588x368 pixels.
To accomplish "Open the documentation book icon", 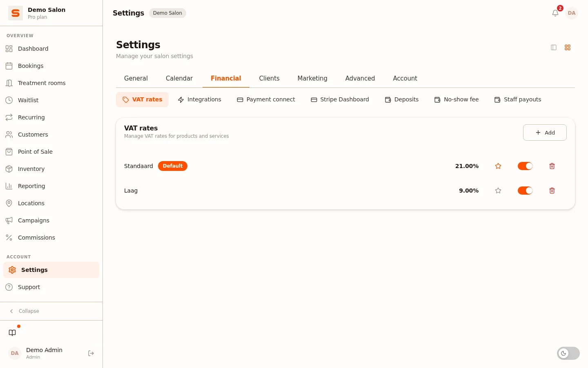I will point(12,333).
